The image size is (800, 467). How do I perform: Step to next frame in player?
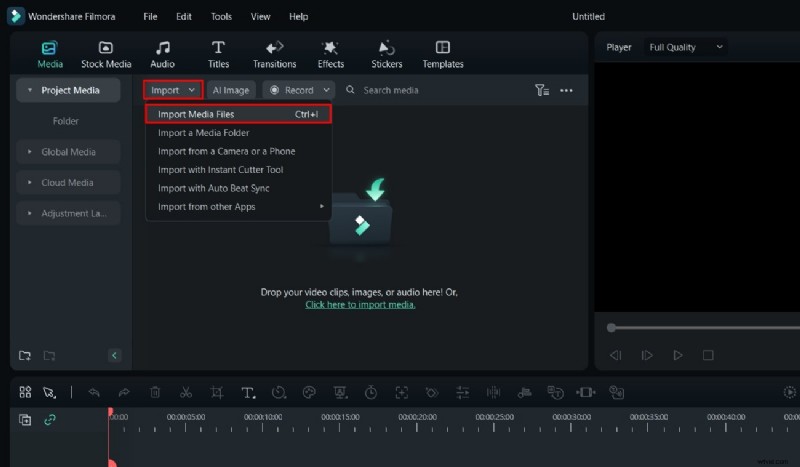647,355
